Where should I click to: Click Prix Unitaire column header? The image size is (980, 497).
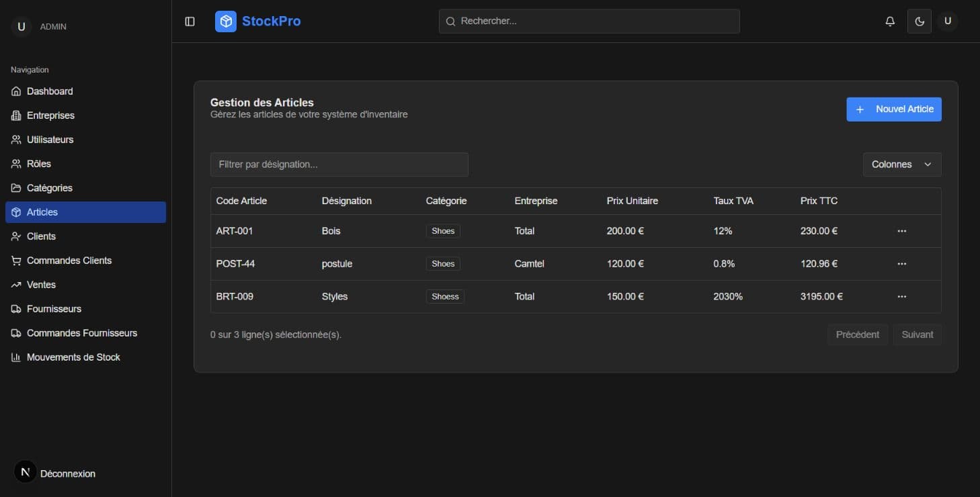(632, 201)
